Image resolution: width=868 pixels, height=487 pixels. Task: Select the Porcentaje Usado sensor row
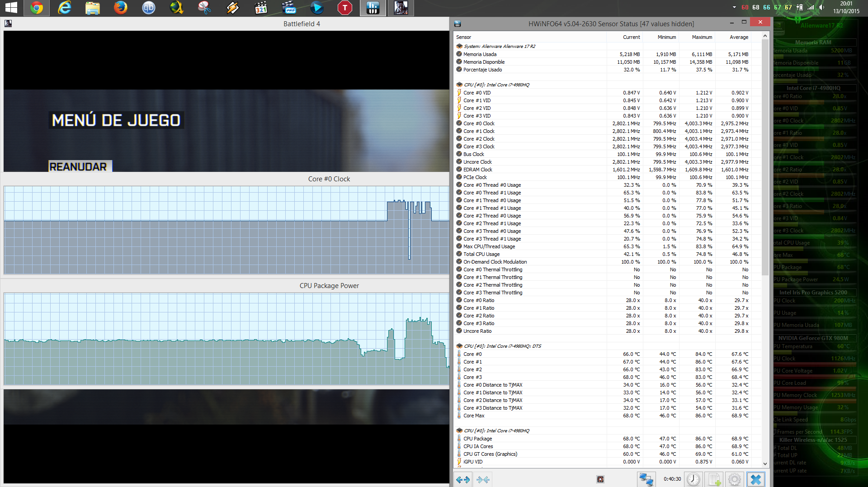point(608,70)
